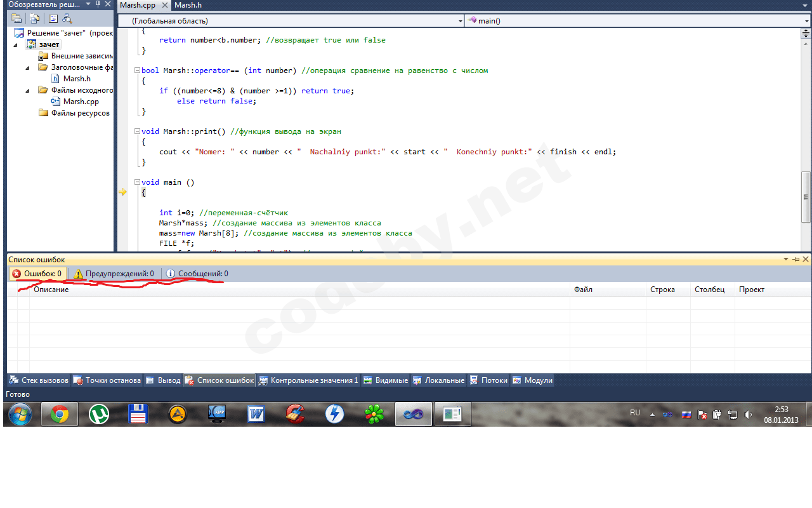This screenshot has width=812, height=508.
Task: Select the Заголовочные файлы folder
Action: pyautogui.click(x=76, y=67)
